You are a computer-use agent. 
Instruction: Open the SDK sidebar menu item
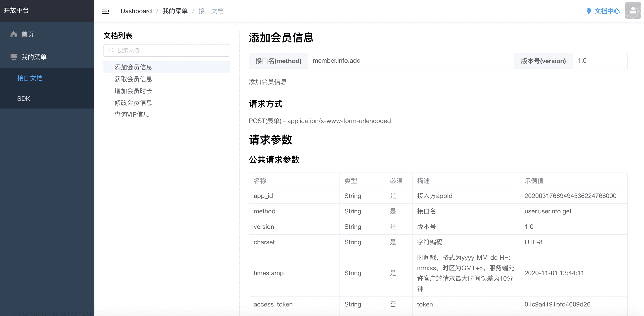[x=24, y=98]
